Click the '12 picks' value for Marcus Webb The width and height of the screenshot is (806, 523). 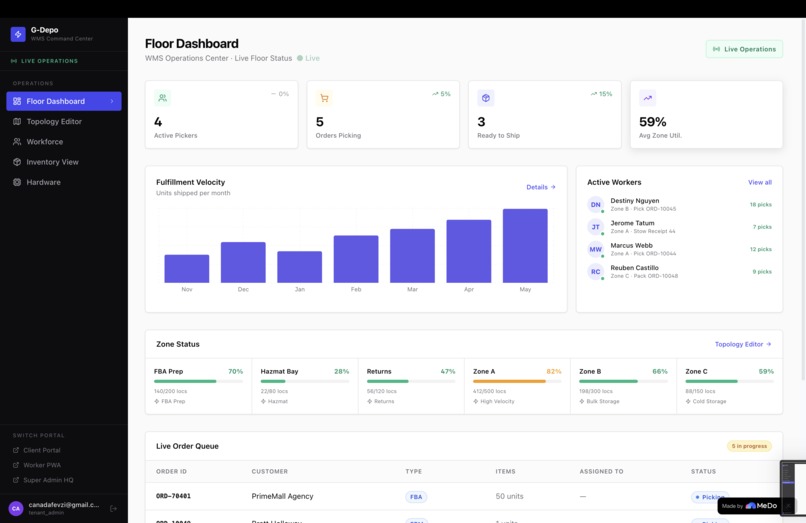point(760,249)
